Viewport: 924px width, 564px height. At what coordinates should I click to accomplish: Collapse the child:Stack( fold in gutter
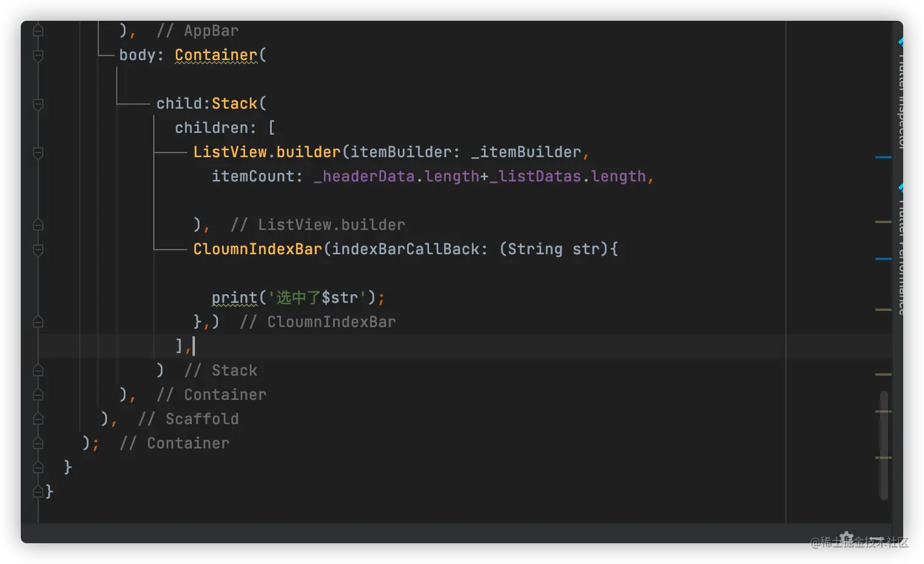[x=38, y=104]
